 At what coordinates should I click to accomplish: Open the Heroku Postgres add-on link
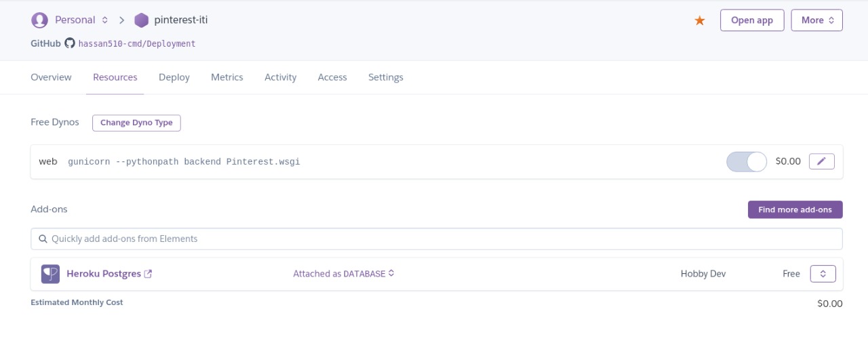(x=104, y=274)
